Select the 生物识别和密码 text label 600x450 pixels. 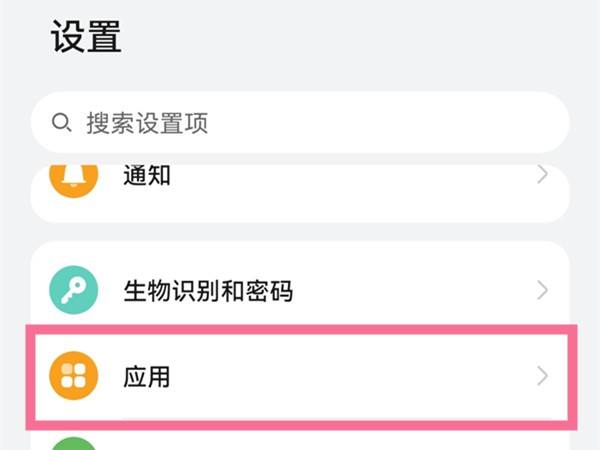click(x=207, y=291)
